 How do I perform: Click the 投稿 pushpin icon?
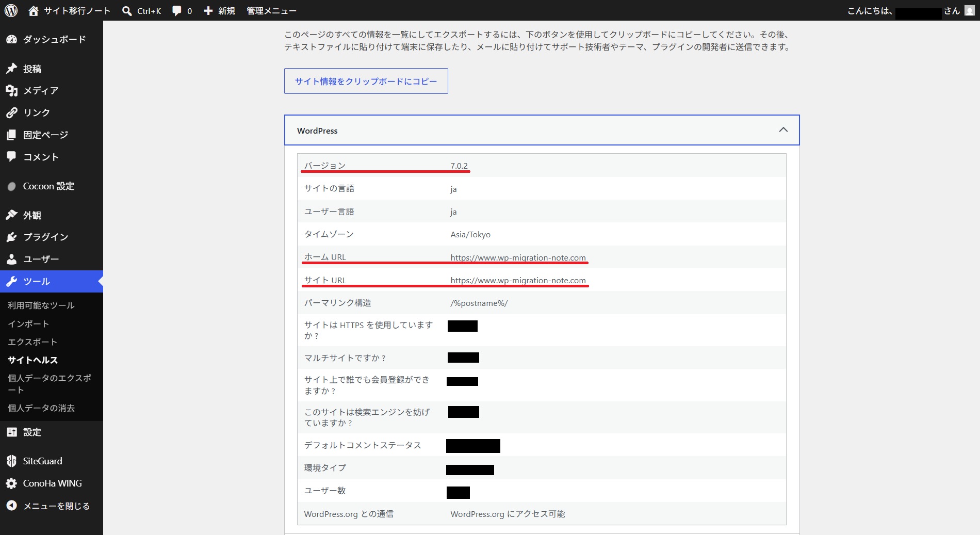[11, 69]
